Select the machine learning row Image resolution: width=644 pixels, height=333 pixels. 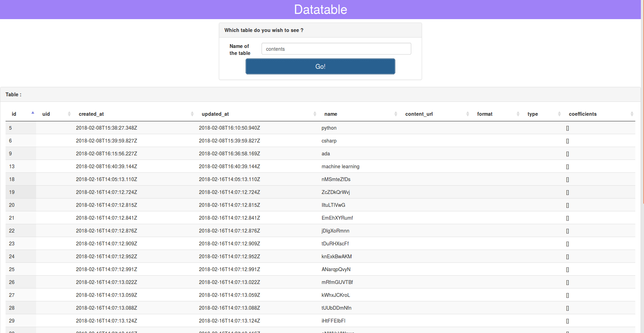(340, 166)
